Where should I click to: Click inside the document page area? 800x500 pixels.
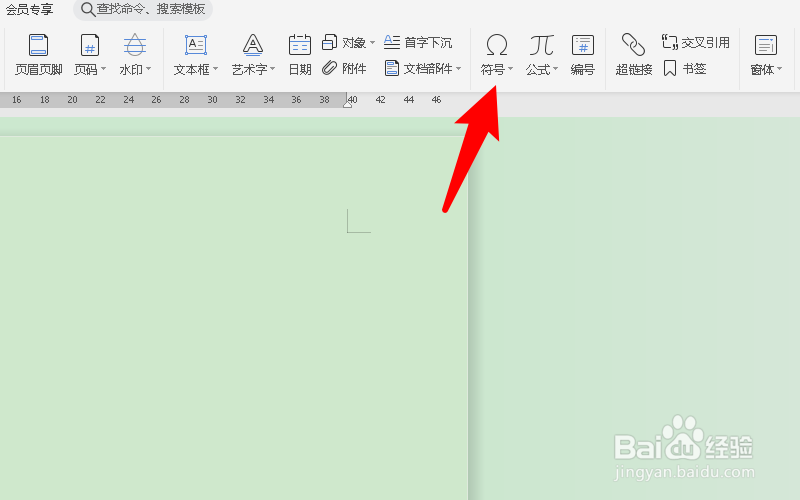tap(234, 318)
